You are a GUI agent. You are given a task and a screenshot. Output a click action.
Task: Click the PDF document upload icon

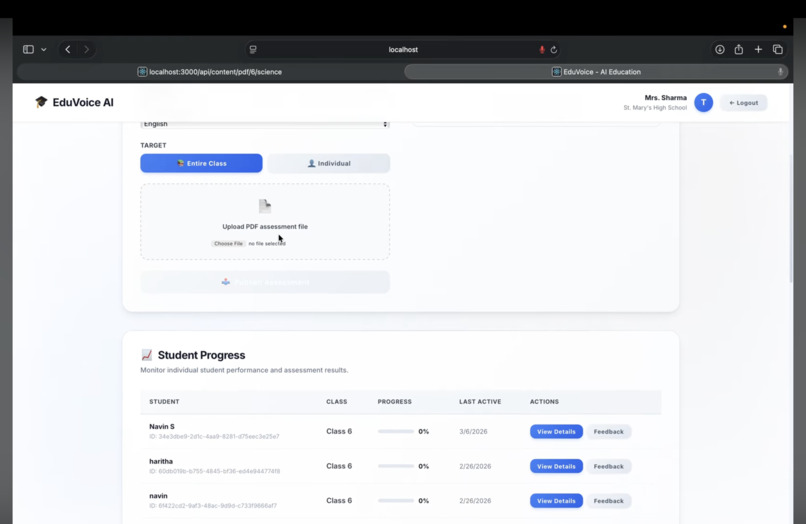pos(265,206)
